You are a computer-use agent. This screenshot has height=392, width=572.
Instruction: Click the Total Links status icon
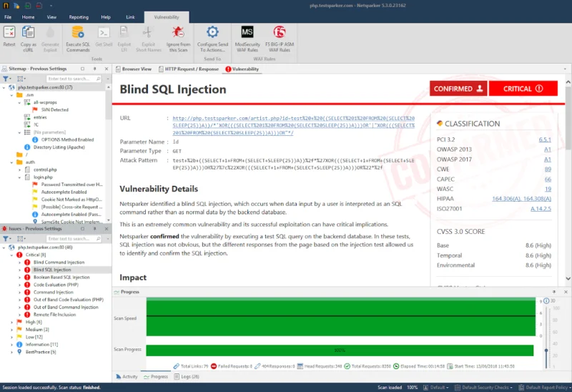176,366
